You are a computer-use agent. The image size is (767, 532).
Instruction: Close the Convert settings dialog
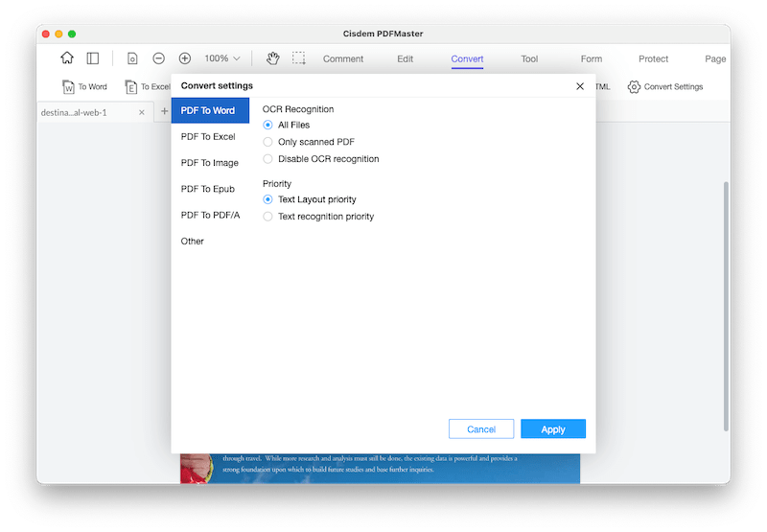coord(580,86)
